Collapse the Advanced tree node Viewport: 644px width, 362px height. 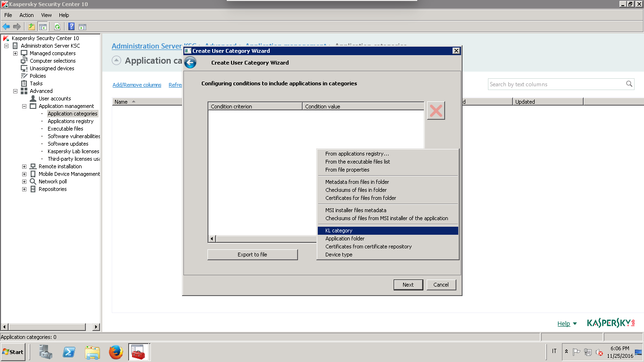click(15, 91)
